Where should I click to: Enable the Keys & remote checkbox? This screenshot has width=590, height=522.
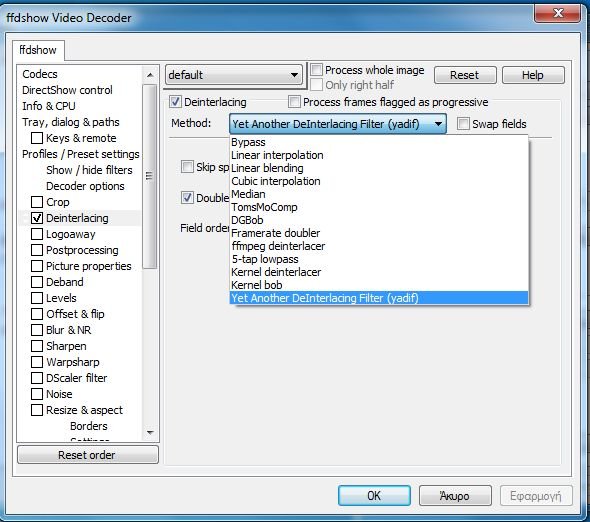click(x=37, y=138)
